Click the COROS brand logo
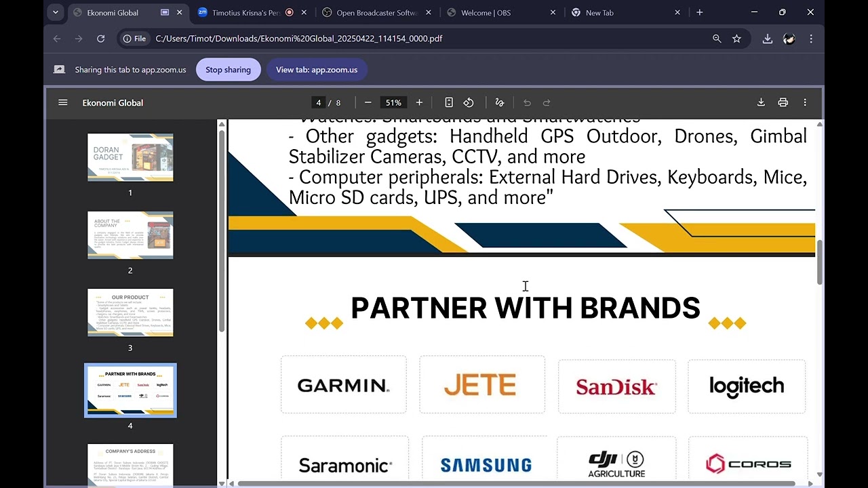Image resolution: width=868 pixels, height=488 pixels. [749, 464]
